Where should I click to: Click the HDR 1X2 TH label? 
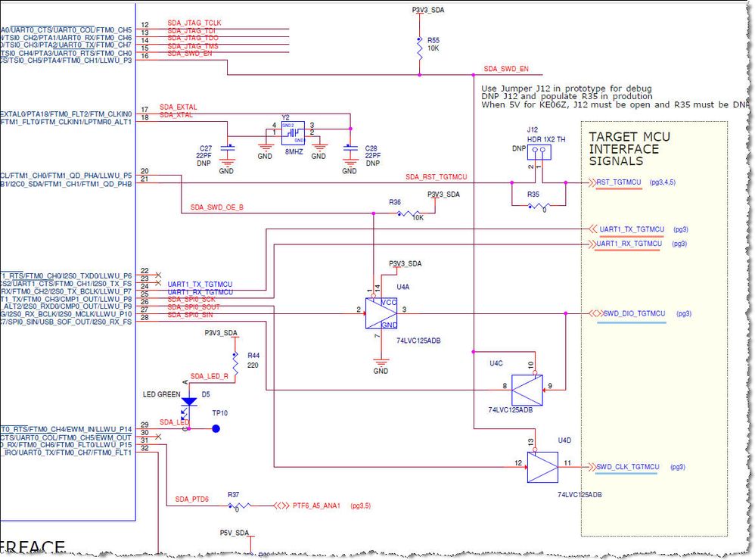(x=546, y=139)
